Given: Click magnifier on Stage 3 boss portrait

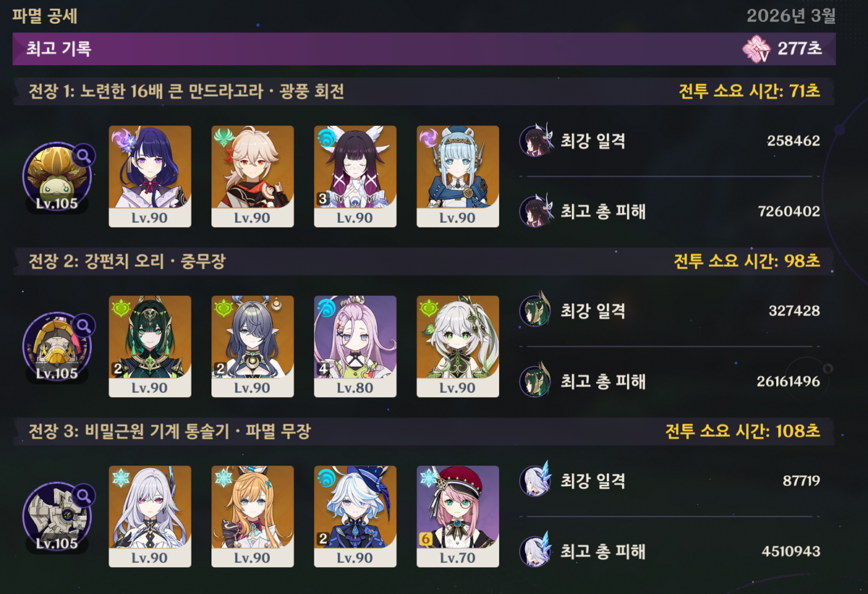Looking at the screenshot, I should pos(84,495).
